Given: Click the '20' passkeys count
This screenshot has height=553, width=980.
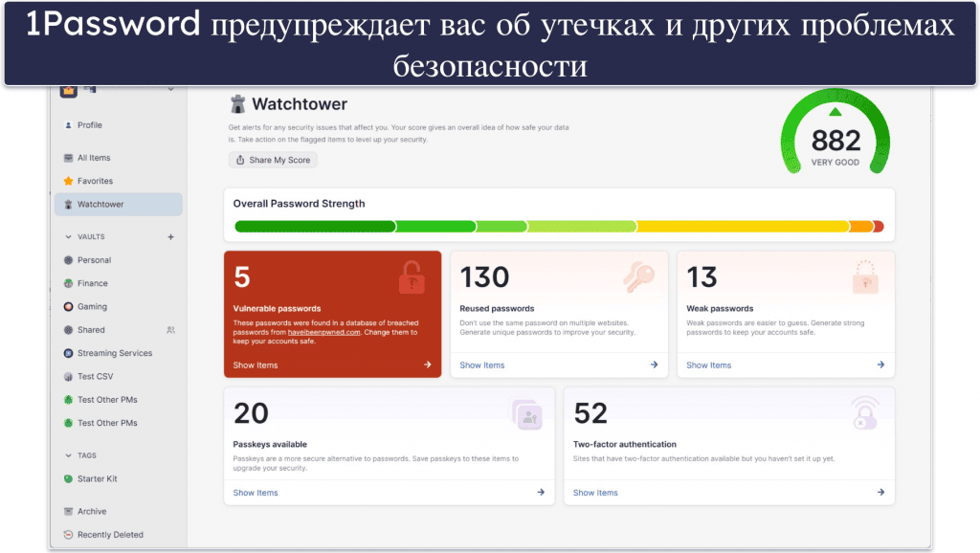Looking at the screenshot, I should (251, 413).
